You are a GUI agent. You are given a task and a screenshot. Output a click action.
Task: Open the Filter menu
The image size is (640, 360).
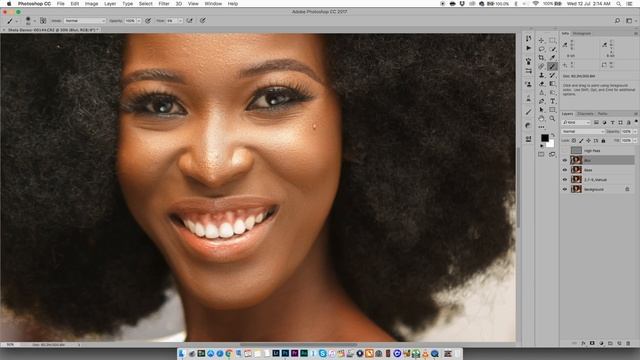[x=164, y=4]
